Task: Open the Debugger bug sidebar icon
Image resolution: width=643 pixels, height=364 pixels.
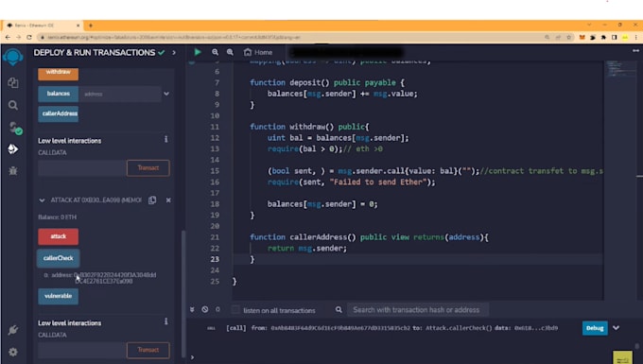Action: pyautogui.click(x=13, y=171)
